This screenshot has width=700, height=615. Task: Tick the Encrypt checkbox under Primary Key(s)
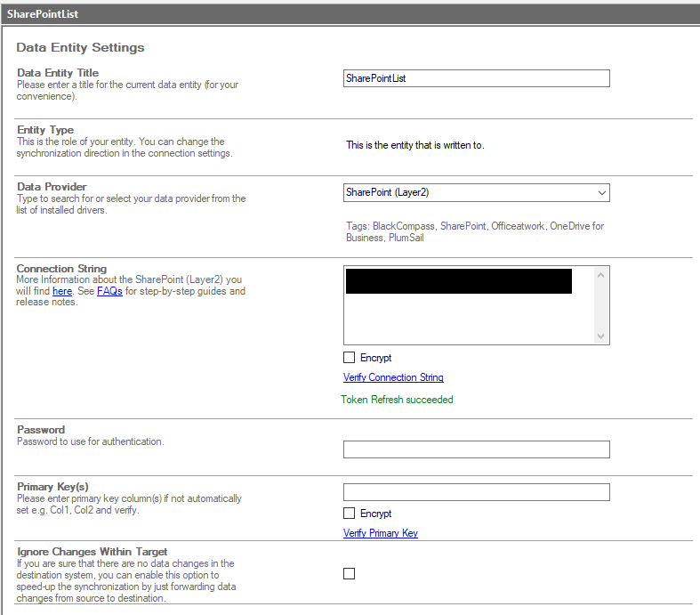point(350,514)
